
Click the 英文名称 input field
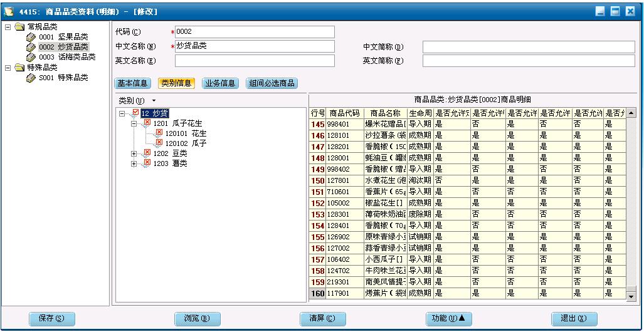click(255, 61)
